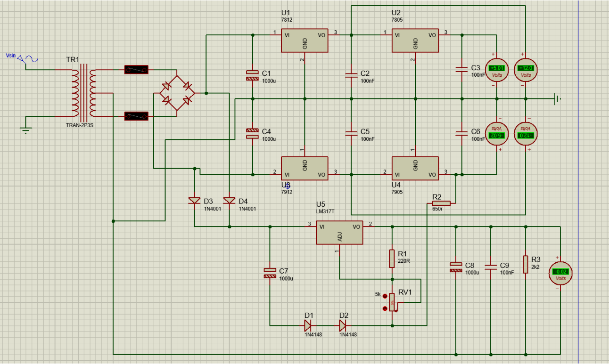
Task: Click the +12.0 Volts meter display
Action: [525, 68]
